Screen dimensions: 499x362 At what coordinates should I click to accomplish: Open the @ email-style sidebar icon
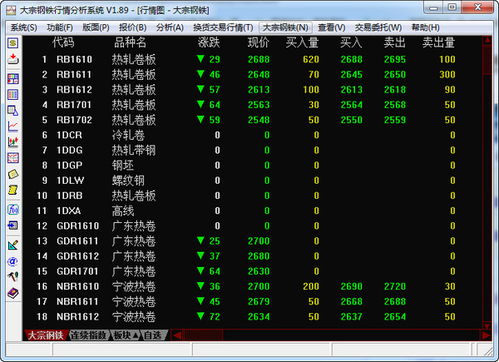(13, 261)
